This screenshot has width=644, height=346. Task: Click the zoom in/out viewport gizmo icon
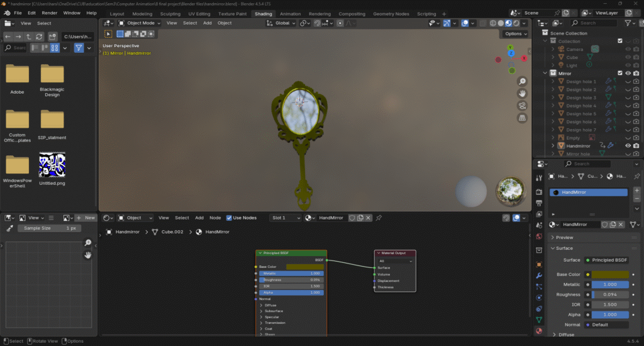pos(522,82)
